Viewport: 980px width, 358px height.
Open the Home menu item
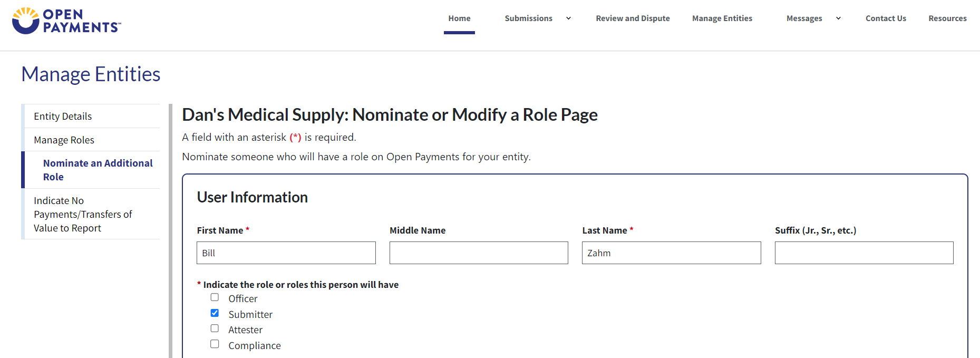[459, 18]
